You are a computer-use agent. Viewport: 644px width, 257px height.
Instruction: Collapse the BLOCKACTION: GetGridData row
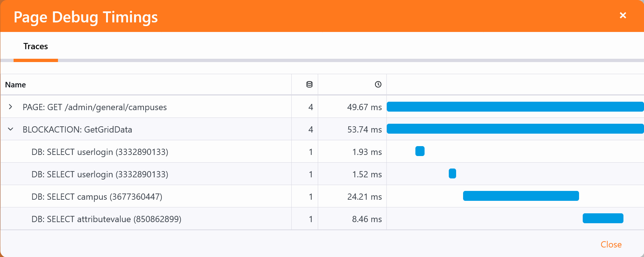pyautogui.click(x=11, y=129)
